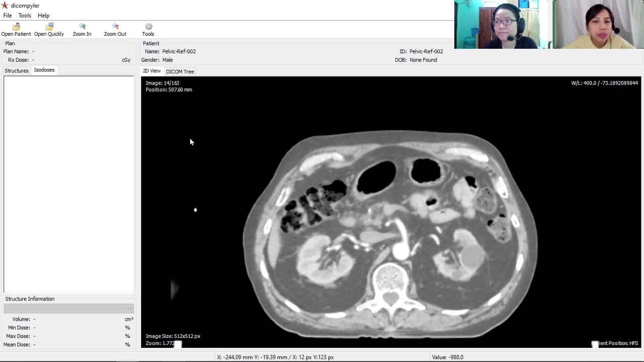
Task: Select the DICOM Tree tab
Action: coord(180,71)
